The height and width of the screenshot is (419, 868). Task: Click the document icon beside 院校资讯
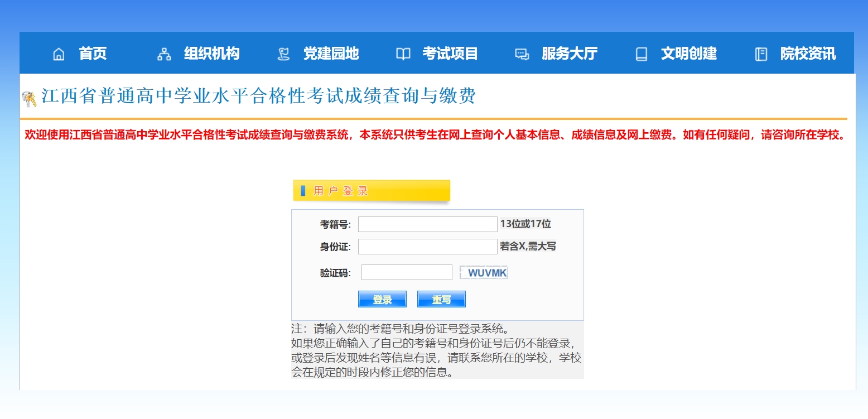pos(761,54)
